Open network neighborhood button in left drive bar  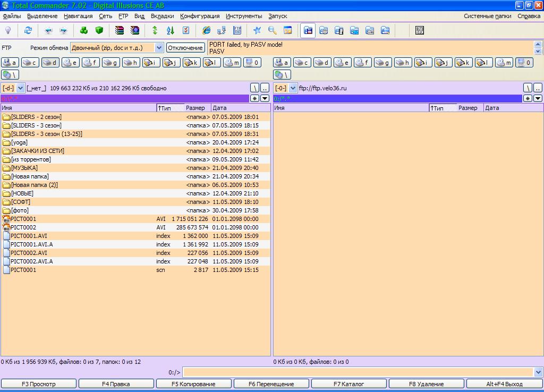10,74
